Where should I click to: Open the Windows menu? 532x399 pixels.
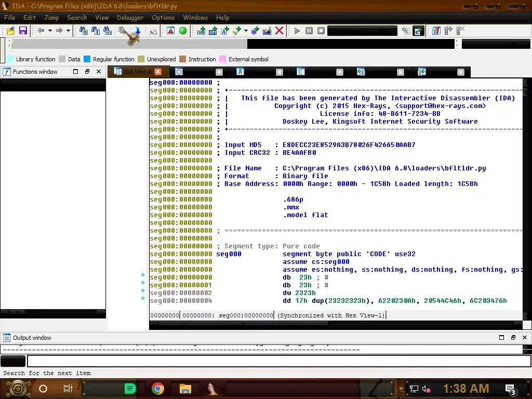(195, 18)
